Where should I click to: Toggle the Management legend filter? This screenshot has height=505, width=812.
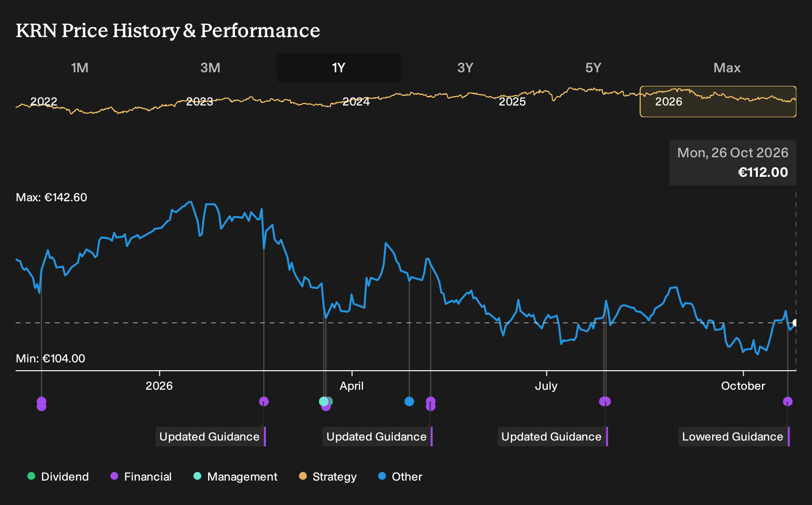click(235, 477)
